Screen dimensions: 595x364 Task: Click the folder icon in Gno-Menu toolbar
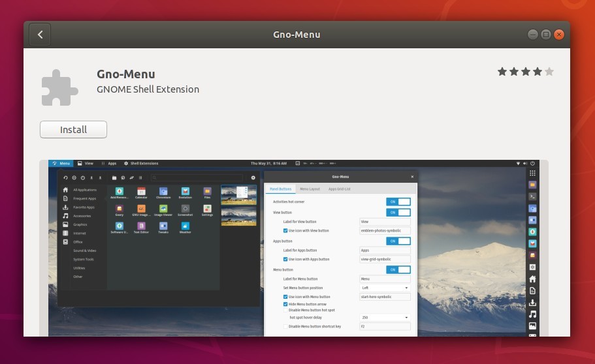(x=114, y=177)
